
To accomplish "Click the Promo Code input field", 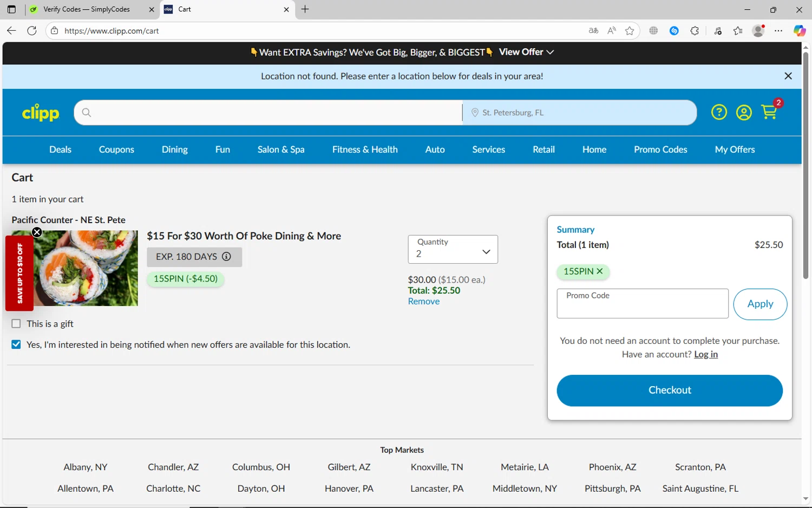I will [x=643, y=303].
